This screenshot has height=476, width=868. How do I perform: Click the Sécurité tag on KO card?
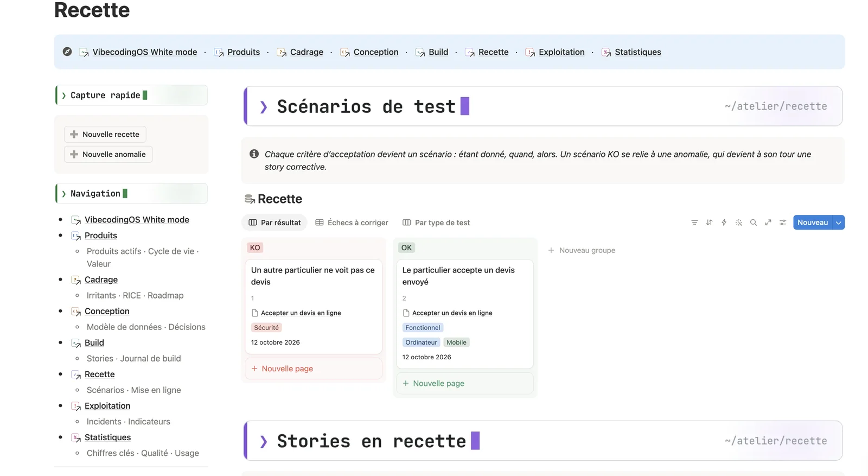[x=266, y=328]
